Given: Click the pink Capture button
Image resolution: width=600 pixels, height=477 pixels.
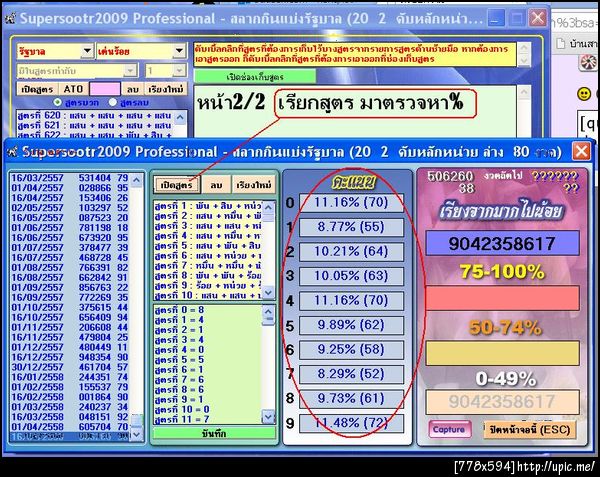Looking at the screenshot, I should pos(449,429).
